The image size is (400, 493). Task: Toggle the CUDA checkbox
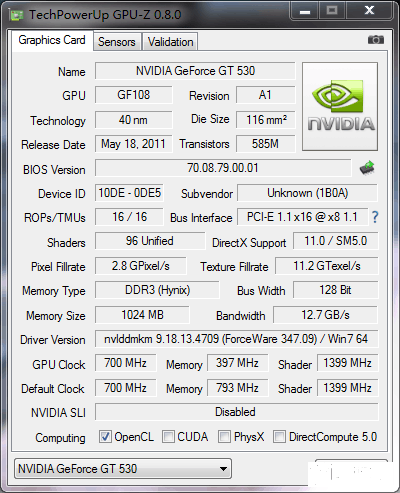tap(168, 437)
